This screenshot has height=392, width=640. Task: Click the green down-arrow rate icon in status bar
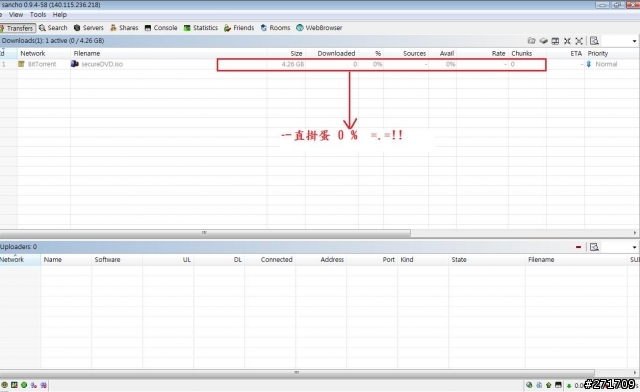click(x=569, y=385)
